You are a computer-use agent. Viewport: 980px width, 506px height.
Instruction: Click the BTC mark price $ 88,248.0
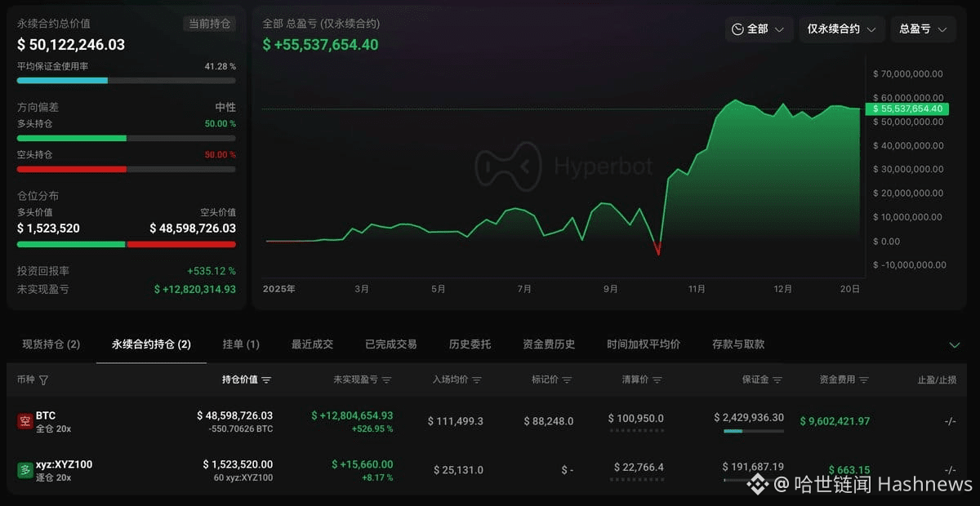tap(549, 421)
